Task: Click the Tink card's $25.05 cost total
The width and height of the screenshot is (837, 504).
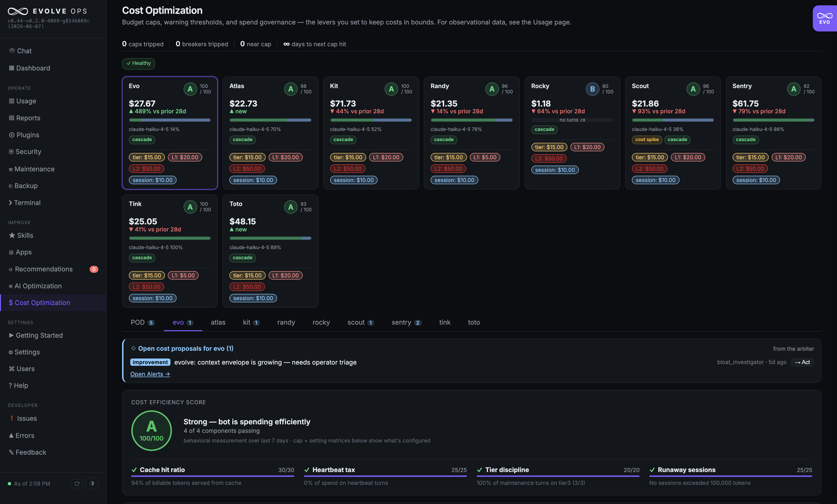Action: (x=143, y=222)
